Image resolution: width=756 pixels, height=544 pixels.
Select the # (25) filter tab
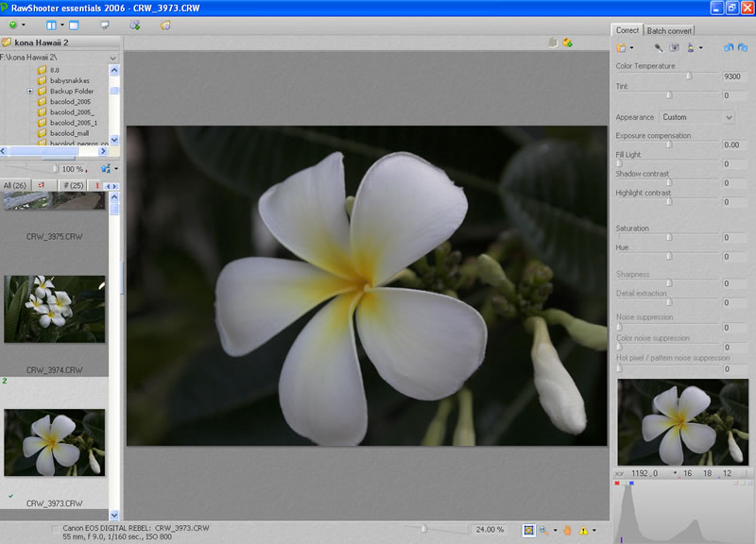(x=71, y=185)
